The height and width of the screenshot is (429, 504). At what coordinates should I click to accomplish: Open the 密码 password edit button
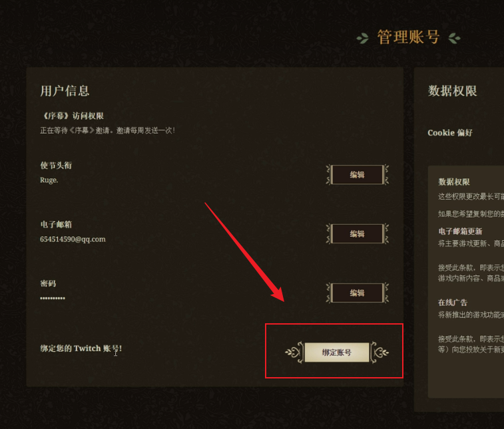click(x=357, y=293)
